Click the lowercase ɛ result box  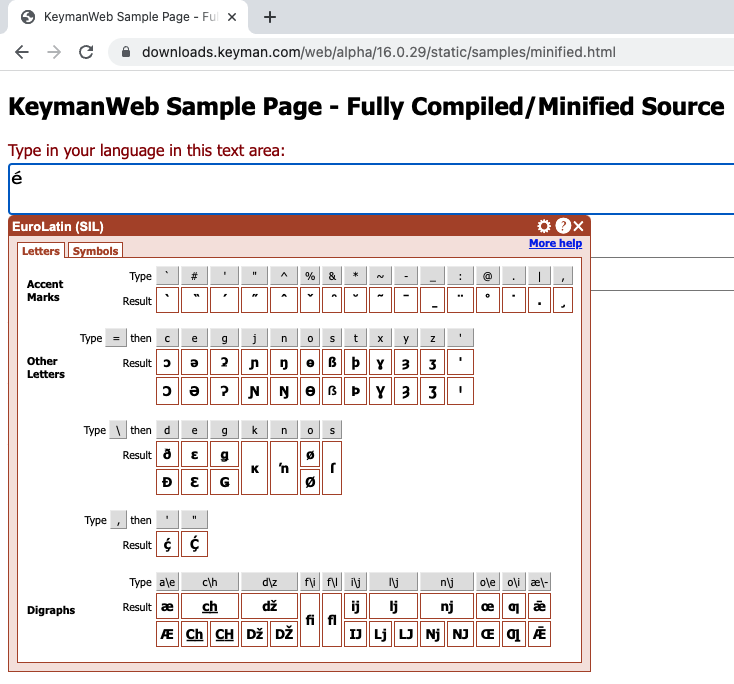[x=194, y=454]
